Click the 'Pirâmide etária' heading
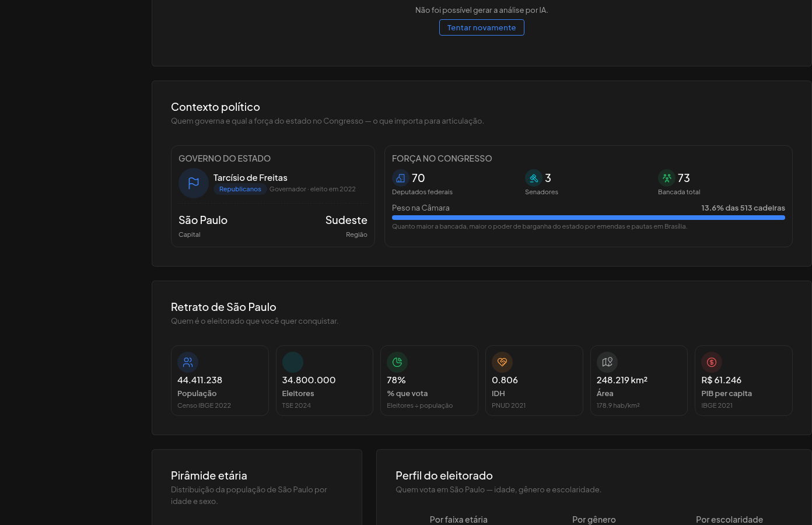812x525 pixels. (209, 475)
